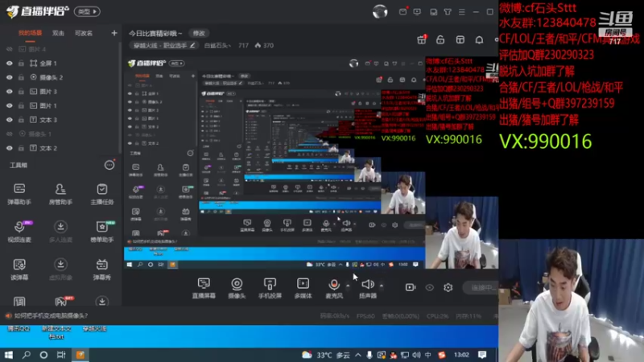Hide the 摄像头 2 layer
The image size is (644, 362).
click(10, 77)
